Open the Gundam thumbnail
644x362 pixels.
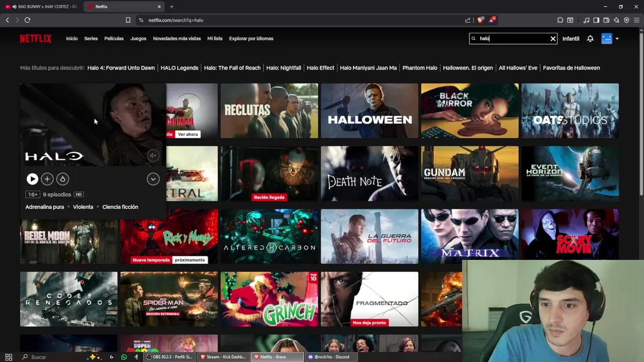[x=469, y=173]
